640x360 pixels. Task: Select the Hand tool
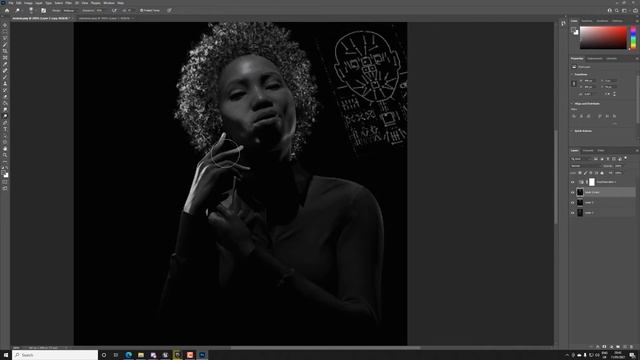(5, 149)
